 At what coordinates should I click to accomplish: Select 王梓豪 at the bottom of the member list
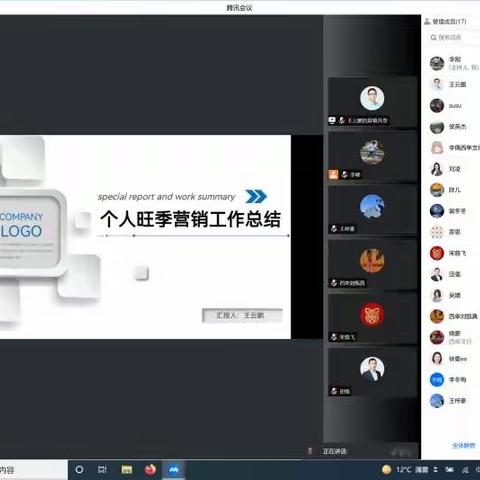tap(454, 401)
